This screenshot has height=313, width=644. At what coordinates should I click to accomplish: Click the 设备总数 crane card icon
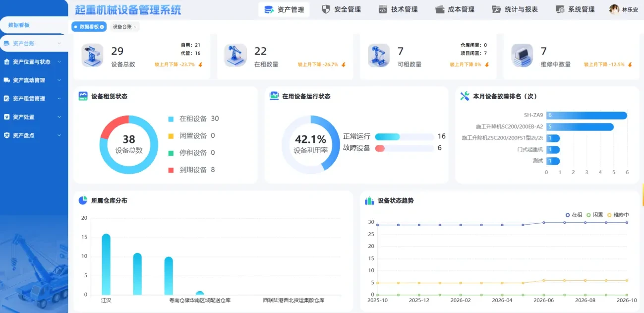tap(92, 56)
